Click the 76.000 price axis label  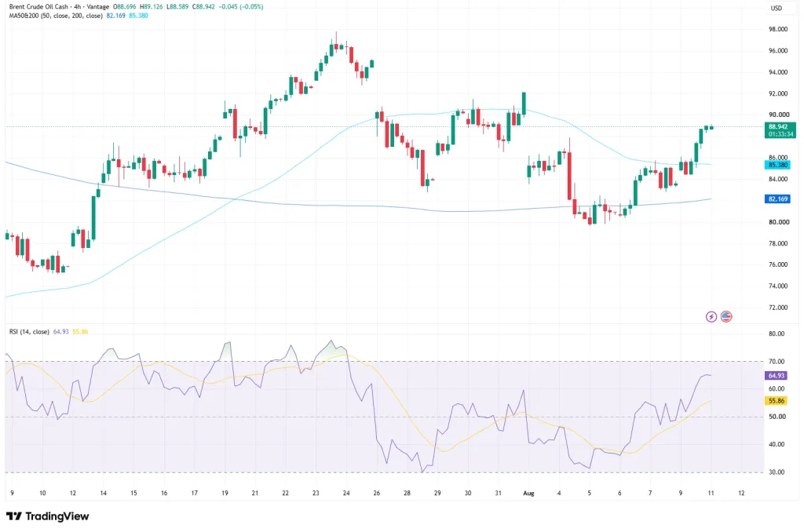778,265
